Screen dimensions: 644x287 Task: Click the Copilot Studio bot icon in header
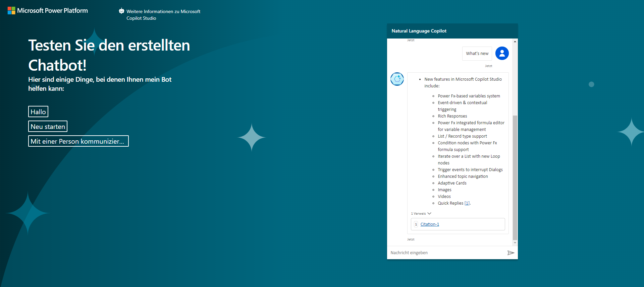click(121, 11)
